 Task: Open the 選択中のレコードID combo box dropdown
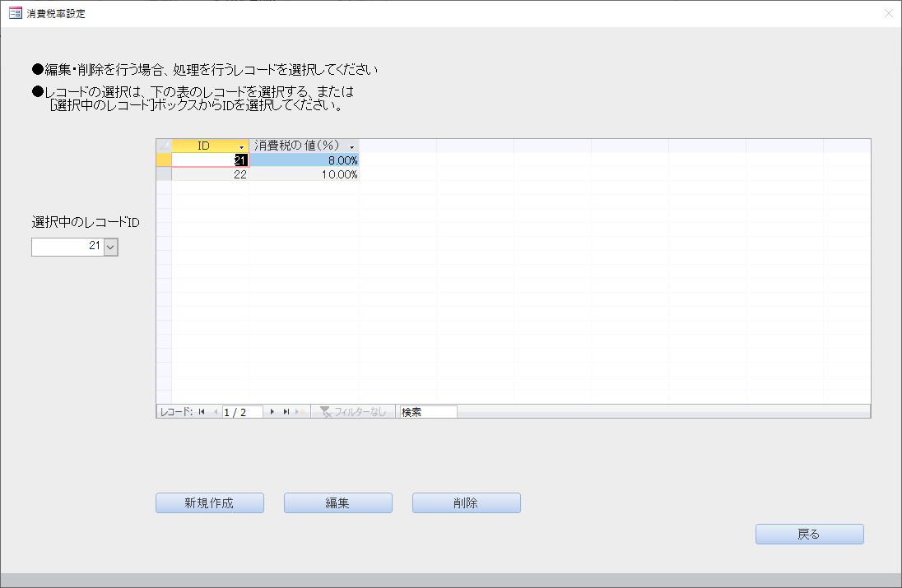[x=111, y=246]
